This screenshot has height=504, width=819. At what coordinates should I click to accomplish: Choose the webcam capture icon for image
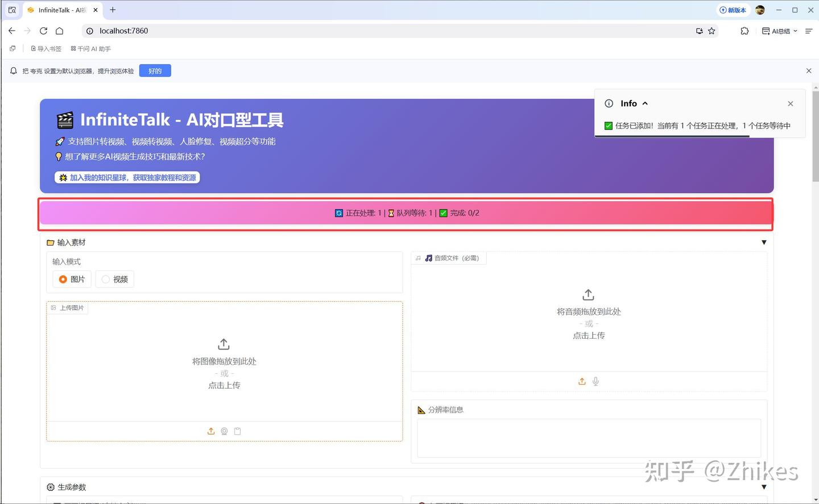pyautogui.click(x=224, y=431)
